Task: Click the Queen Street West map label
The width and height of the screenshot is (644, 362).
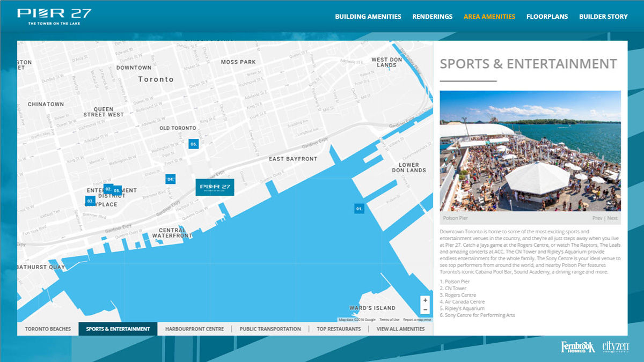Action: pyautogui.click(x=104, y=112)
